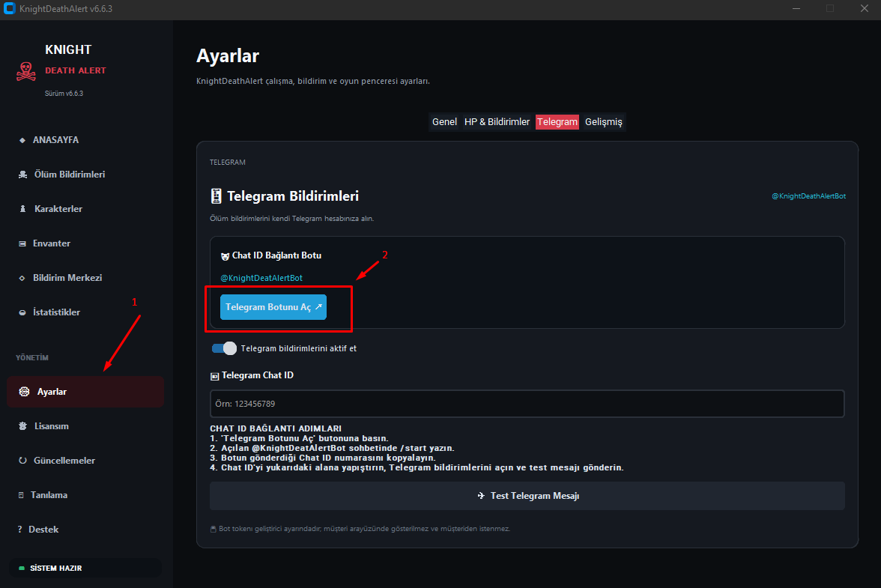Image resolution: width=881 pixels, height=588 pixels.
Task: Click the Ayarlar page heading
Action: (x=228, y=56)
